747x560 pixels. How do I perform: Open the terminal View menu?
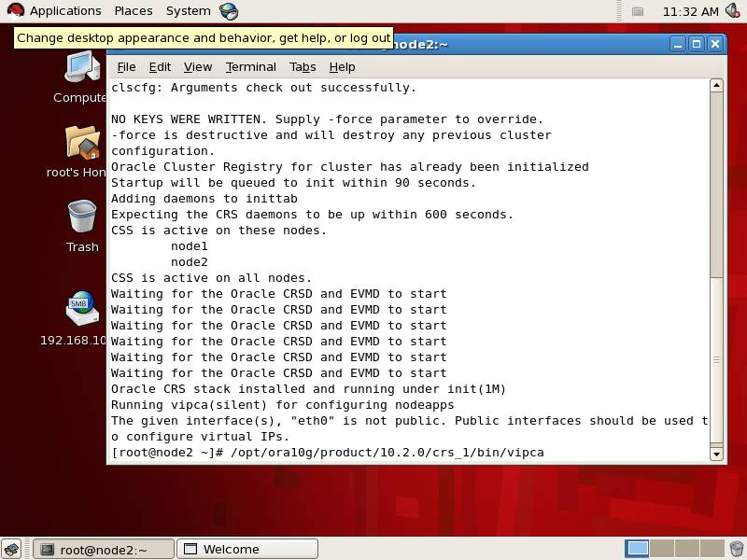point(198,67)
